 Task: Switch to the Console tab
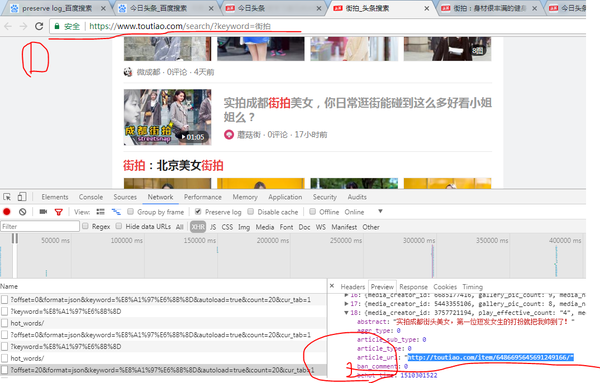click(91, 197)
